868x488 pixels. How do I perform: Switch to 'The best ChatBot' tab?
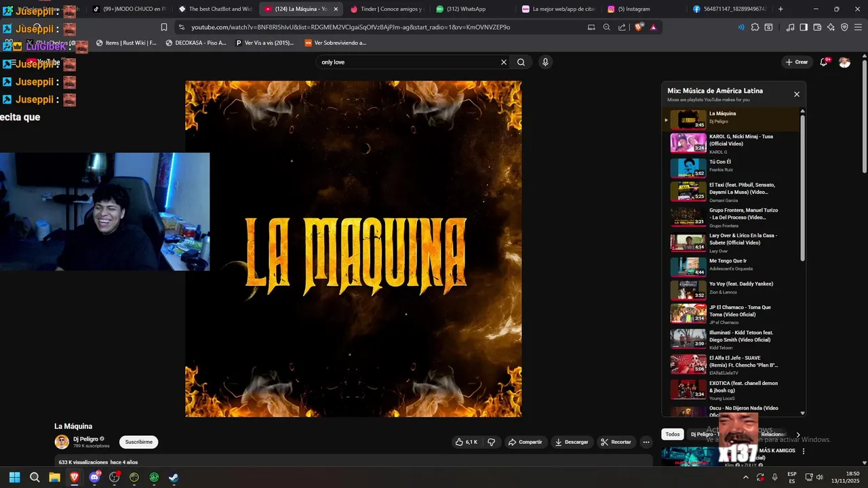[216, 9]
